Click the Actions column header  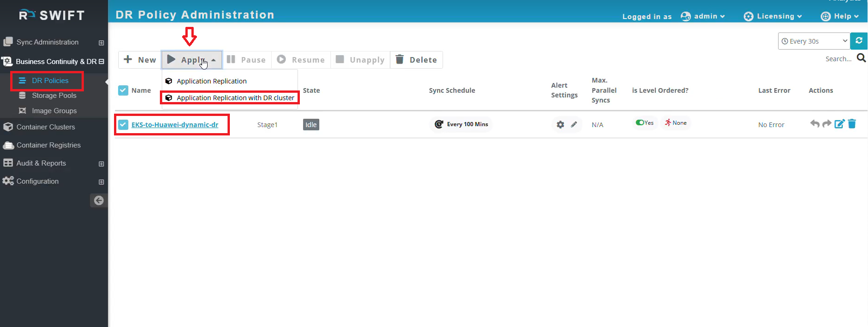click(821, 90)
